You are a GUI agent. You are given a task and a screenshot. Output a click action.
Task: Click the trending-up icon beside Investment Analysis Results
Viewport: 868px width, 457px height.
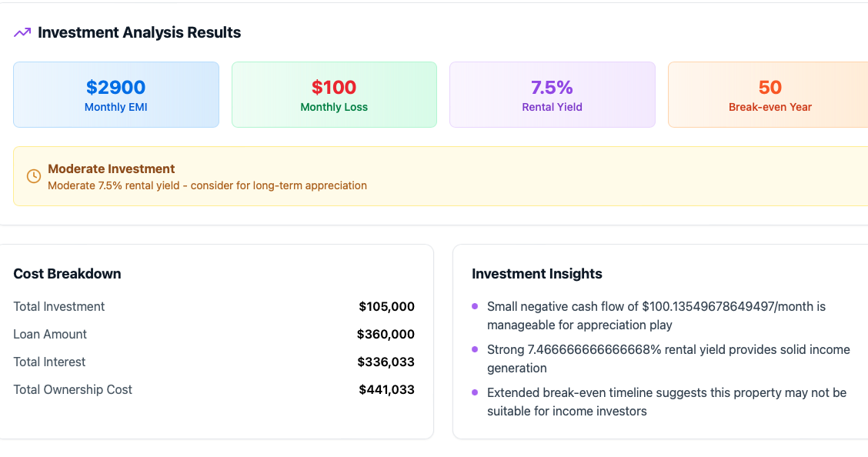22,32
